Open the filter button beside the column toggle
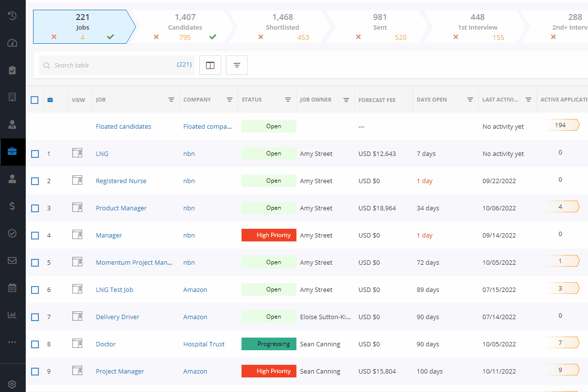The width and height of the screenshot is (588, 392). click(x=237, y=65)
